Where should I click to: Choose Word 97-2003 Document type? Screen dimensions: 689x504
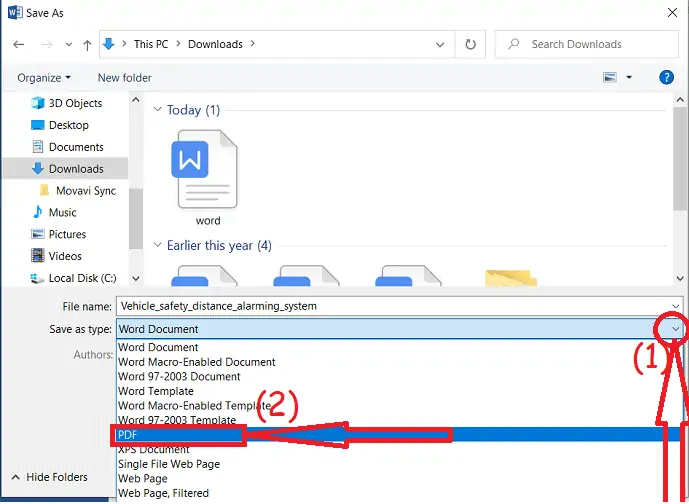[400, 376]
